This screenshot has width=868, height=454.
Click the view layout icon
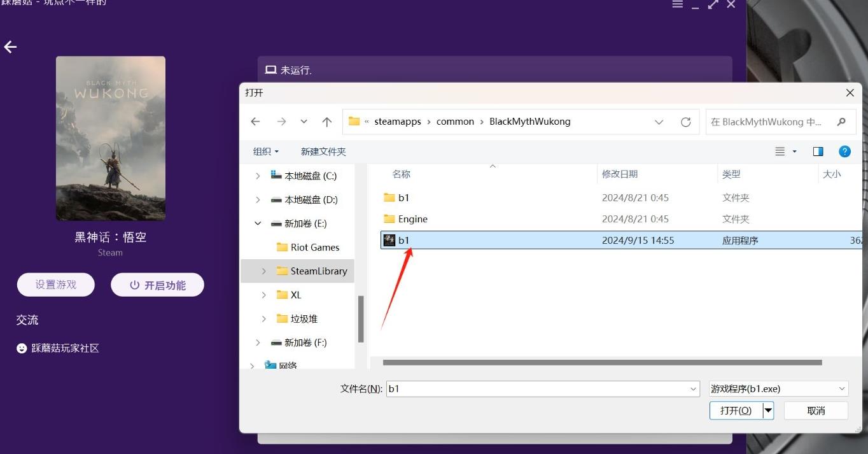pyautogui.click(x=780, y=152)
